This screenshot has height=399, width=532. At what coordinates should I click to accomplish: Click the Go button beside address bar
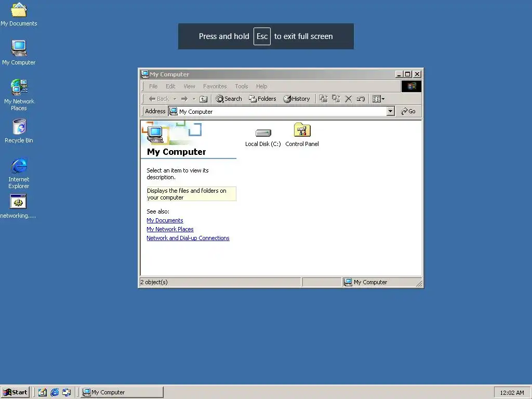click(x=408, y=111)
